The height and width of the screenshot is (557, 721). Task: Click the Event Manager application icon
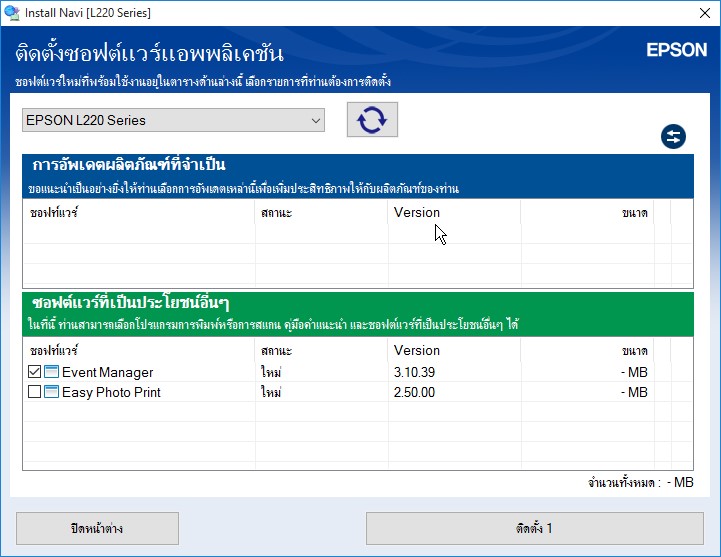tap(51, 372)
